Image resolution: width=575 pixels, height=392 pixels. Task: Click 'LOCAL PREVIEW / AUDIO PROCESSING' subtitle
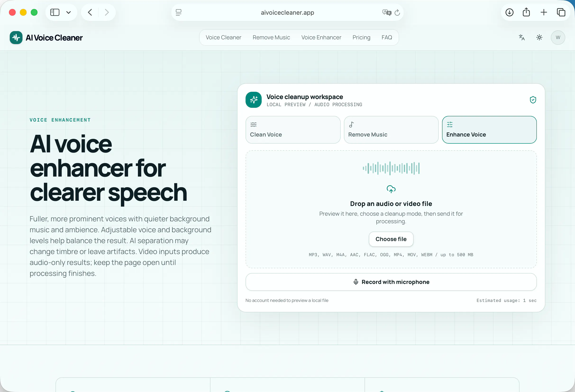point(314,105)
